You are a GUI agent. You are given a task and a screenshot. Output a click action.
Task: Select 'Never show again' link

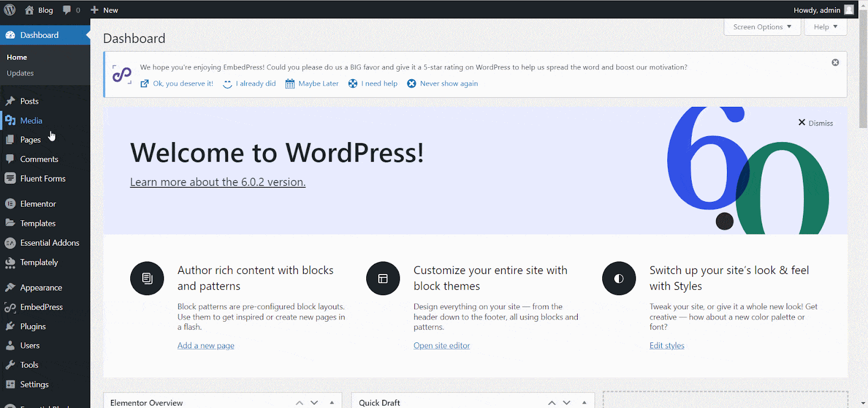(x=449, y=84)
